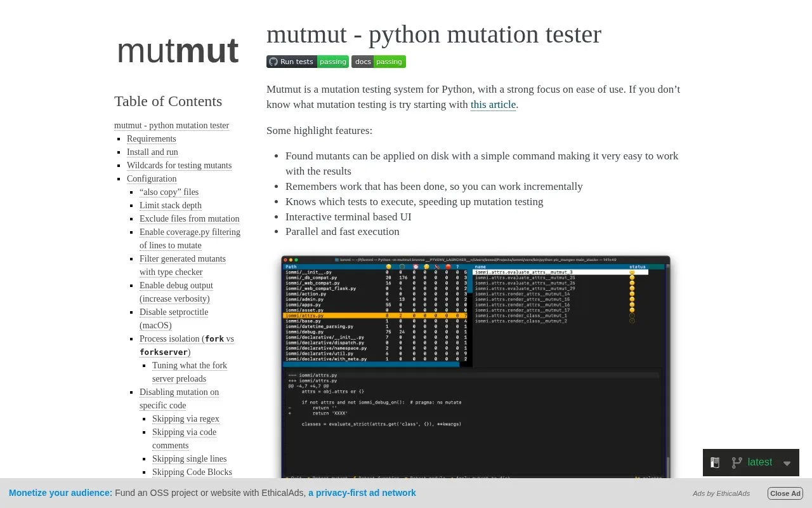
Task: Click 'Remembers work that has been done' bullet
Action: coord(434,186)
